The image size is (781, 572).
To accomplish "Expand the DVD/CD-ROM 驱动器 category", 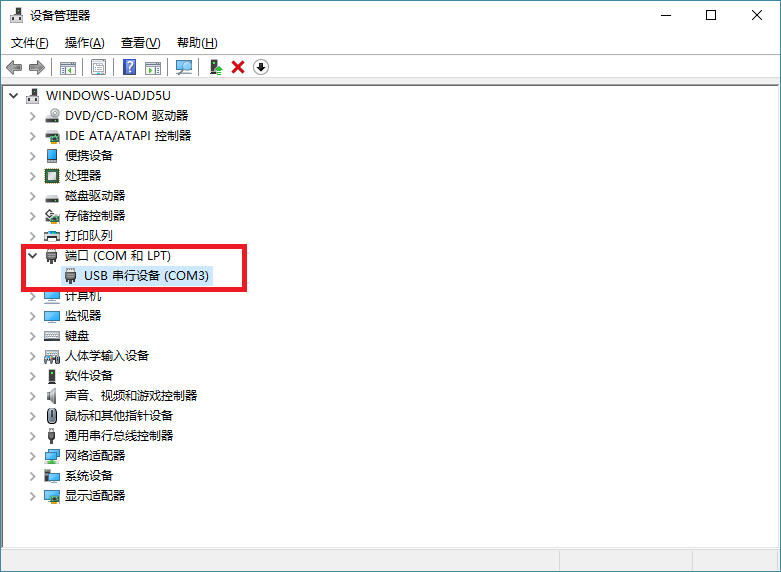I will click(x=33, y=116).
